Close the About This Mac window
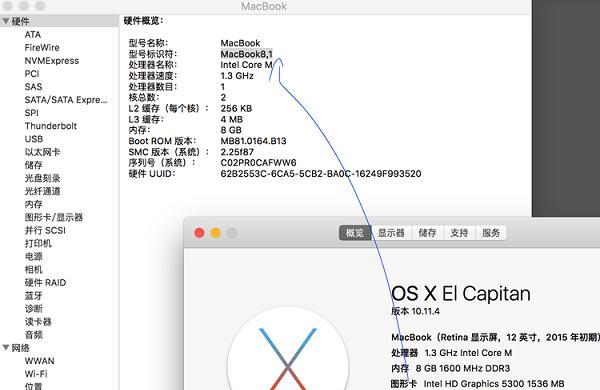 pyautogui.click(x=199, y=233)
